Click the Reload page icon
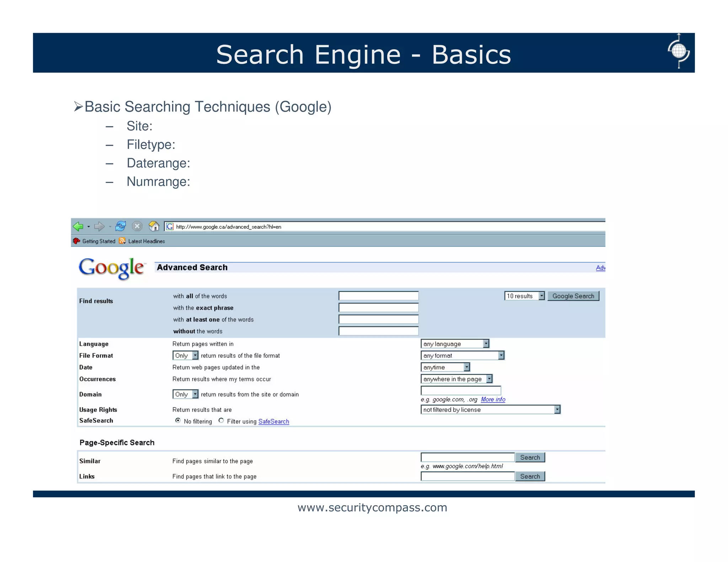Screen dimensions: 728x562 click(121, 226)
